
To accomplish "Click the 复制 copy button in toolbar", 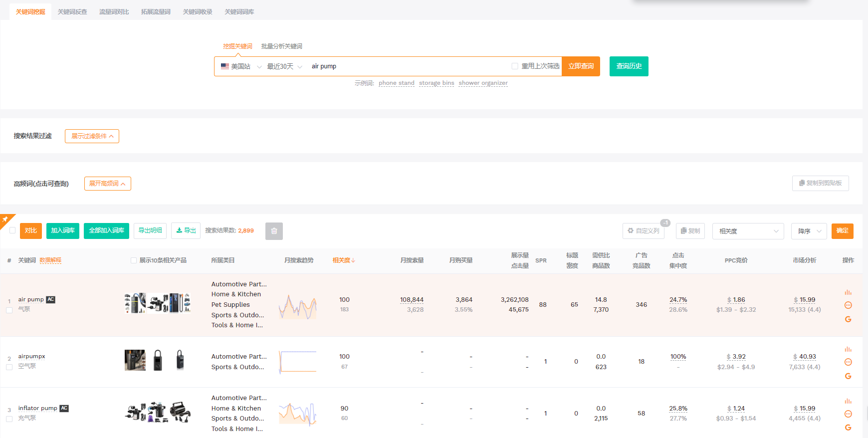I will click(690, 231).
